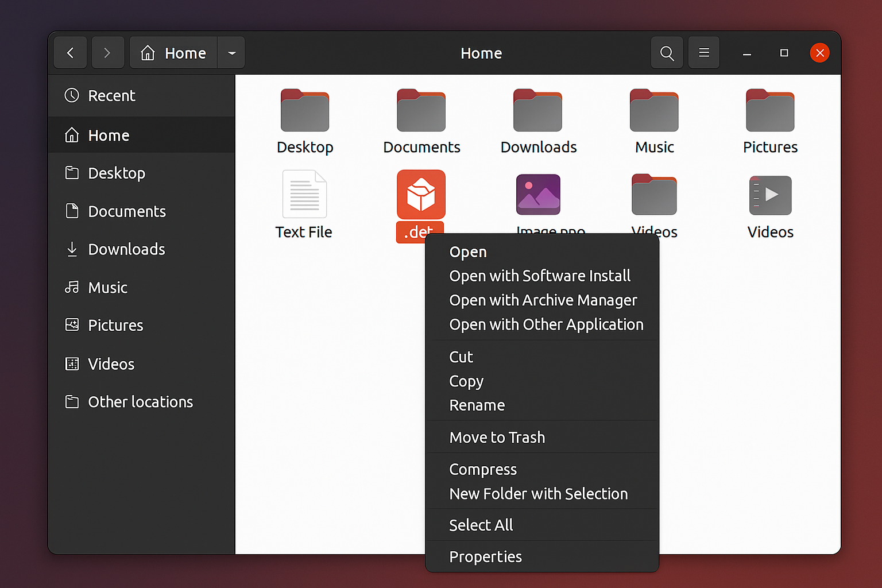Click Compress in the context menu
This screenshot has height=588, width=882.
483,469
